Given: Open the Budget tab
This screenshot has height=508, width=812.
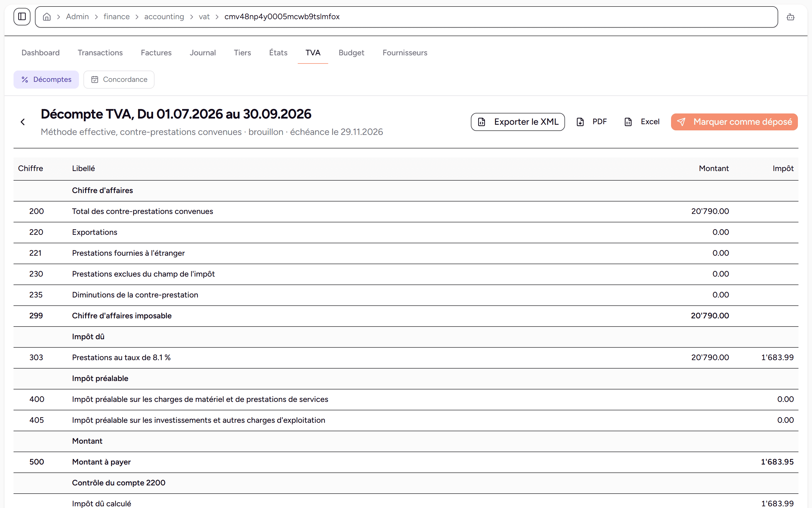Looking at the screenshot, I should pyautogui.click(x=351, y=53).
